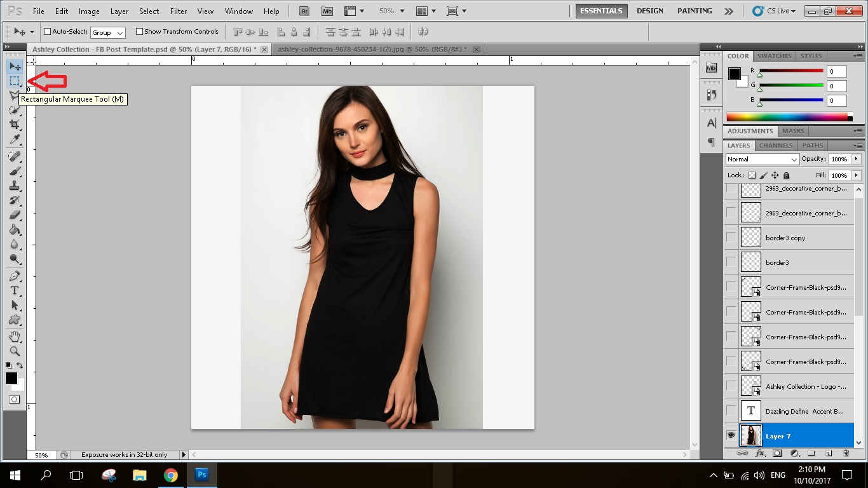Delete the selected layer
Screen dimensions: 868x488
pyautogui.click(x=846, y=453)
